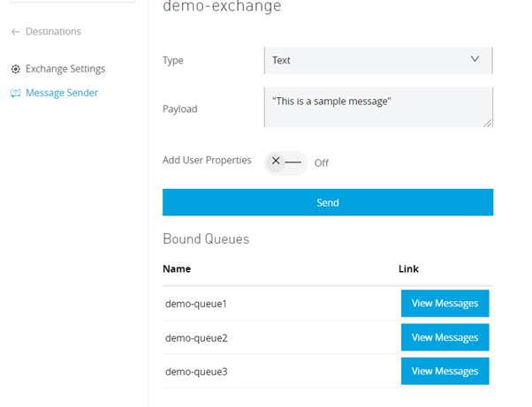The width and height of the screenshot is (532, 407).
Task: View Messages for demo-queue3
Action: tap(445, 371)
